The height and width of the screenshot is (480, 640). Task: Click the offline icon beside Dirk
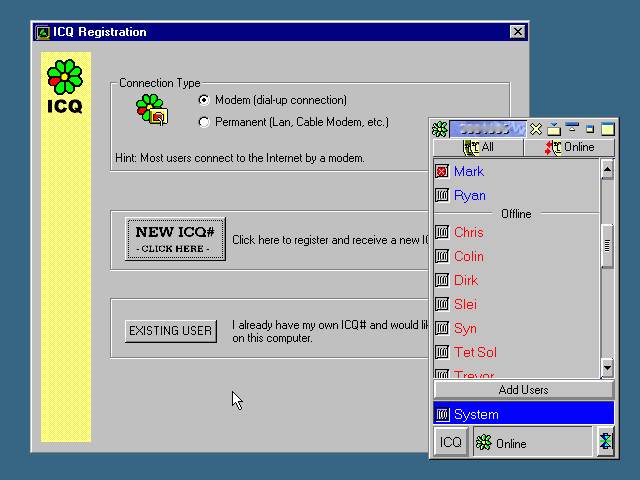[442, 280]
